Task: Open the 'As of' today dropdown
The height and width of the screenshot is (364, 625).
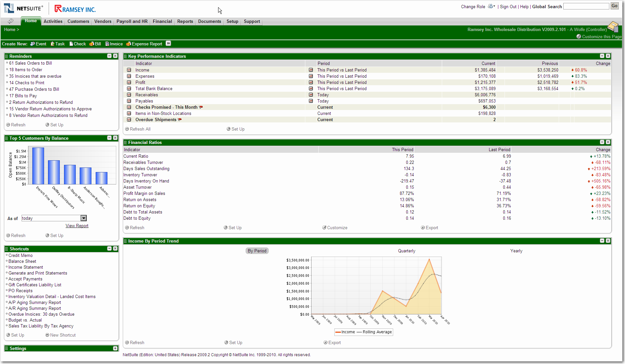Action: pos(84,218)
